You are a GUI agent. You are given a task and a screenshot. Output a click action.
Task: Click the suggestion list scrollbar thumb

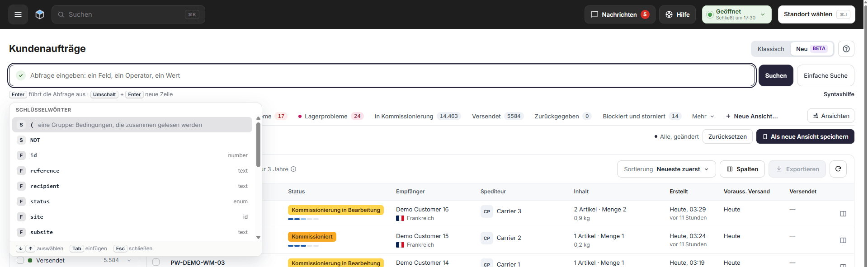point(258,145)
